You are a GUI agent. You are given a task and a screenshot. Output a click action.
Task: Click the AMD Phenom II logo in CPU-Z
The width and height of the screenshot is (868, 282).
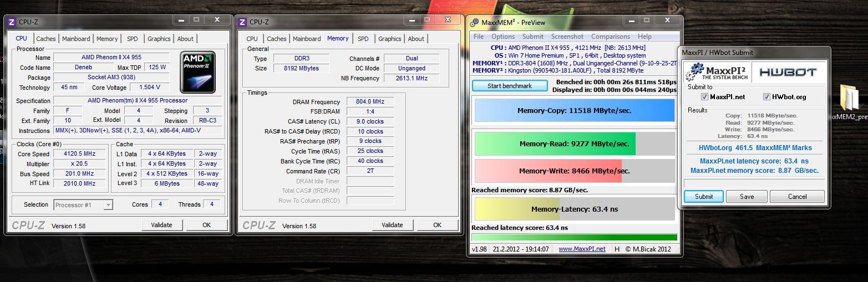click(x=198, y=73)
